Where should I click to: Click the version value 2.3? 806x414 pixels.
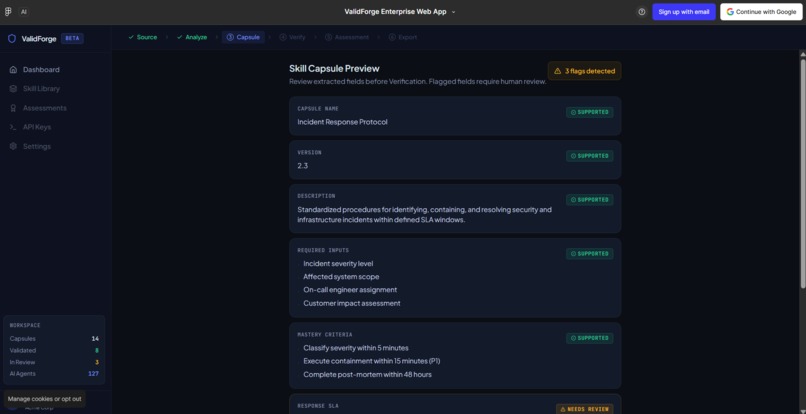(x=303, y=166)
